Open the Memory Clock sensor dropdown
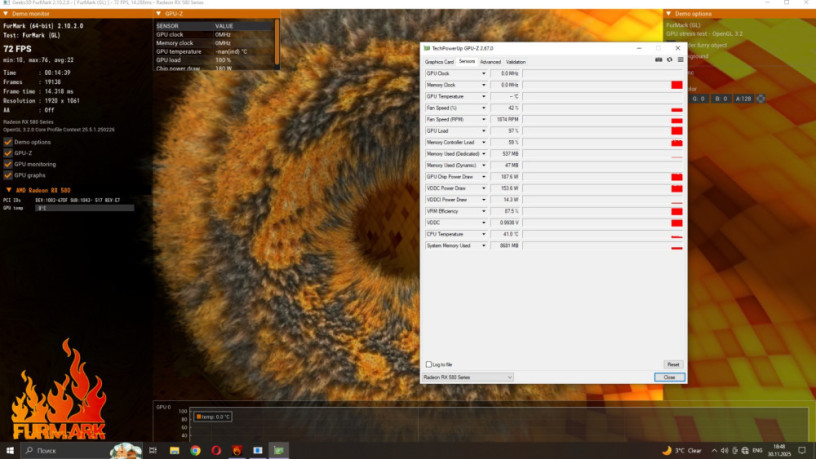 click(x=483, y=85)
